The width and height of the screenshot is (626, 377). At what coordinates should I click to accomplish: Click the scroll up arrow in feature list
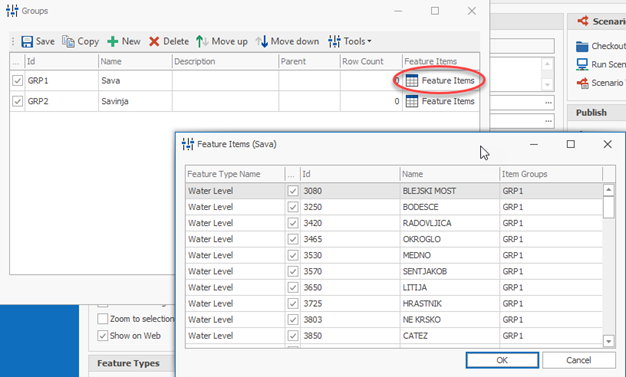point(608,190)
